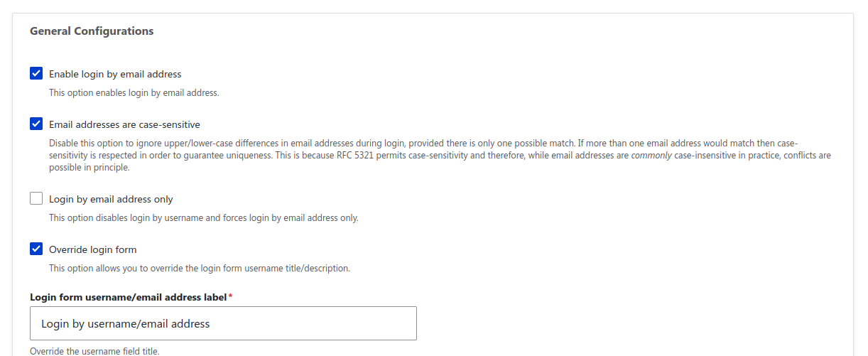
Task: Select the 'Login by email address only' label
Action: click(111, 200)
